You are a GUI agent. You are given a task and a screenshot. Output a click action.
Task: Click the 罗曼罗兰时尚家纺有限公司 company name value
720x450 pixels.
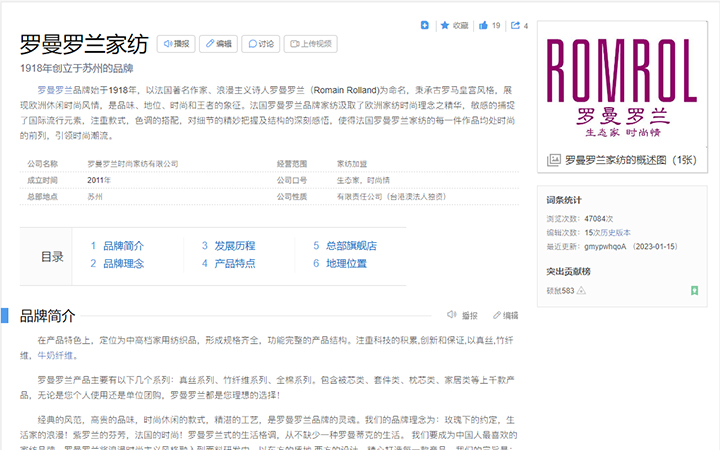[x=133, y=164]
